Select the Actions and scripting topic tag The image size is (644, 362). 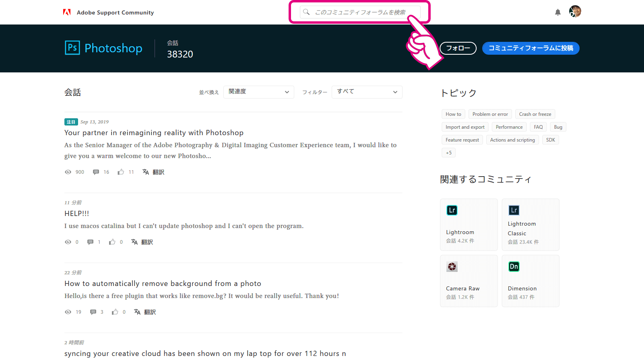point(512,140)
